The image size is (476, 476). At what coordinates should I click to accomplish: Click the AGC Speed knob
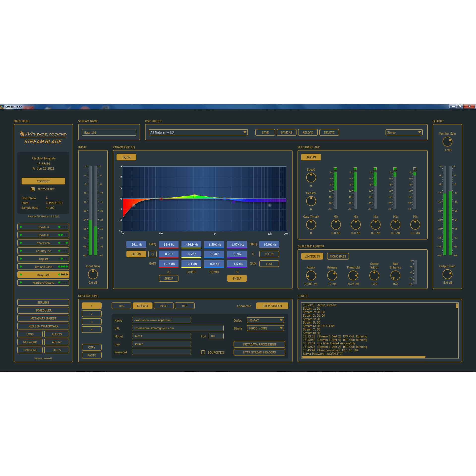pos(311,178)
